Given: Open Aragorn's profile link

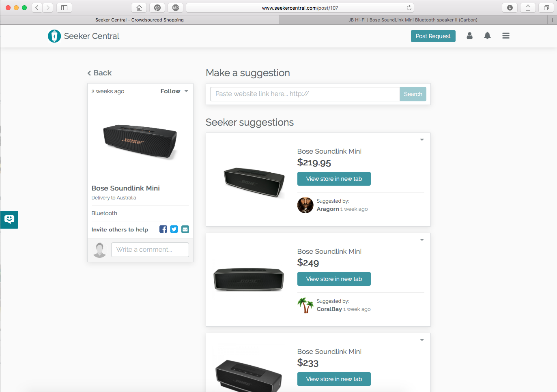Looking at the screenshot, I should click(x=328, y=209).
